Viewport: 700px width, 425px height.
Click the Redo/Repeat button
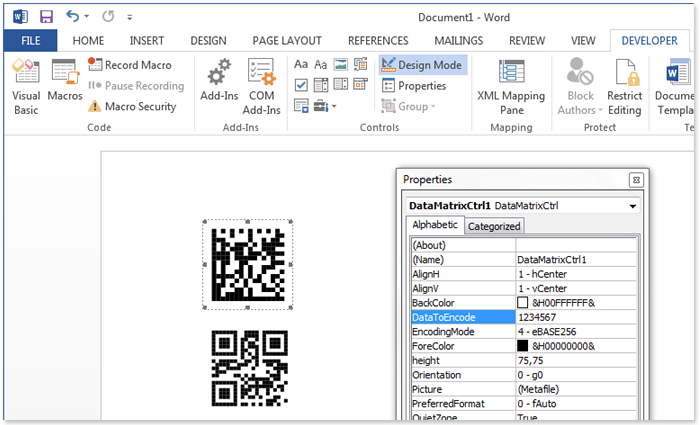coord(108,17)
